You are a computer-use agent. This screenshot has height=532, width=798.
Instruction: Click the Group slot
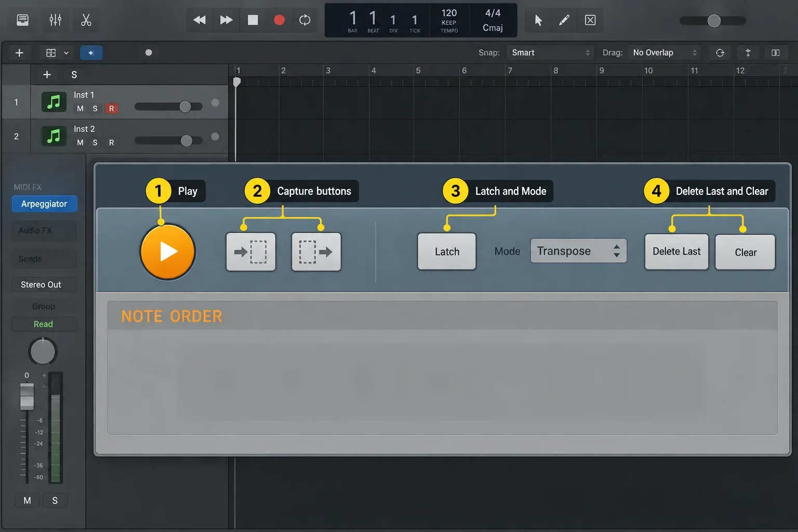point(44,307)
